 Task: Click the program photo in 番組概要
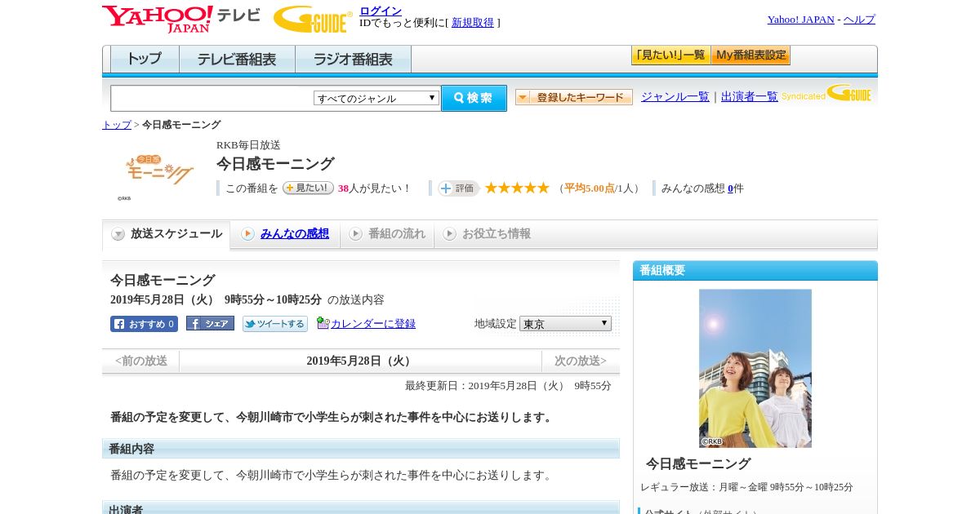click(x=755, y=368)
